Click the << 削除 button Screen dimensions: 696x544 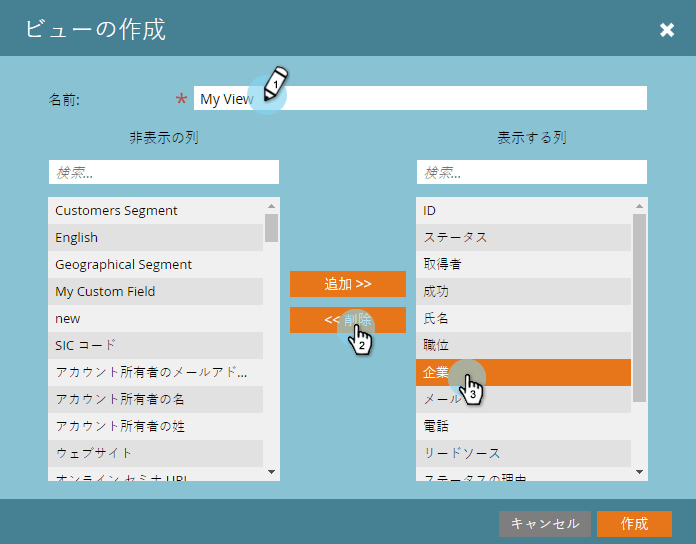pos(348,320)
